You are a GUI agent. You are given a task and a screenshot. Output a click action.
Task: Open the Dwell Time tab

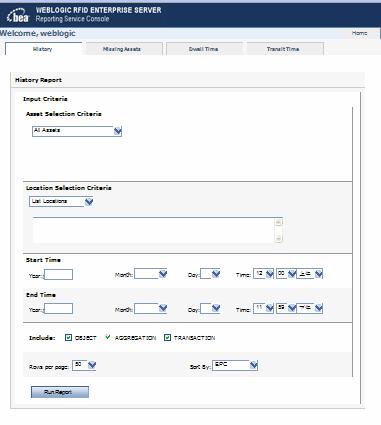[x=204, y=49]
